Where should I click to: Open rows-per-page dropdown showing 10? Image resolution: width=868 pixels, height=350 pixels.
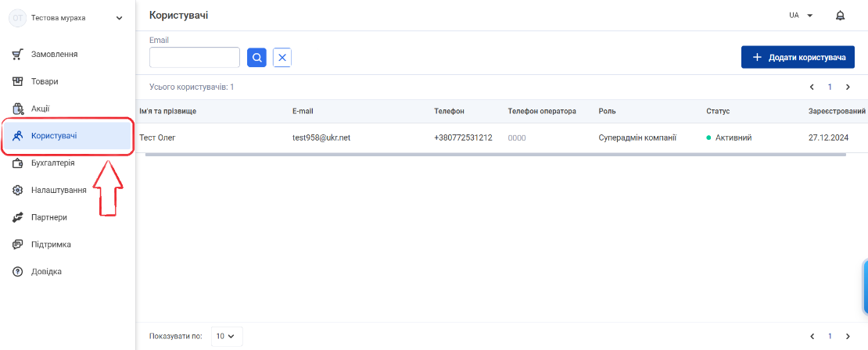(x=227, y=336)
